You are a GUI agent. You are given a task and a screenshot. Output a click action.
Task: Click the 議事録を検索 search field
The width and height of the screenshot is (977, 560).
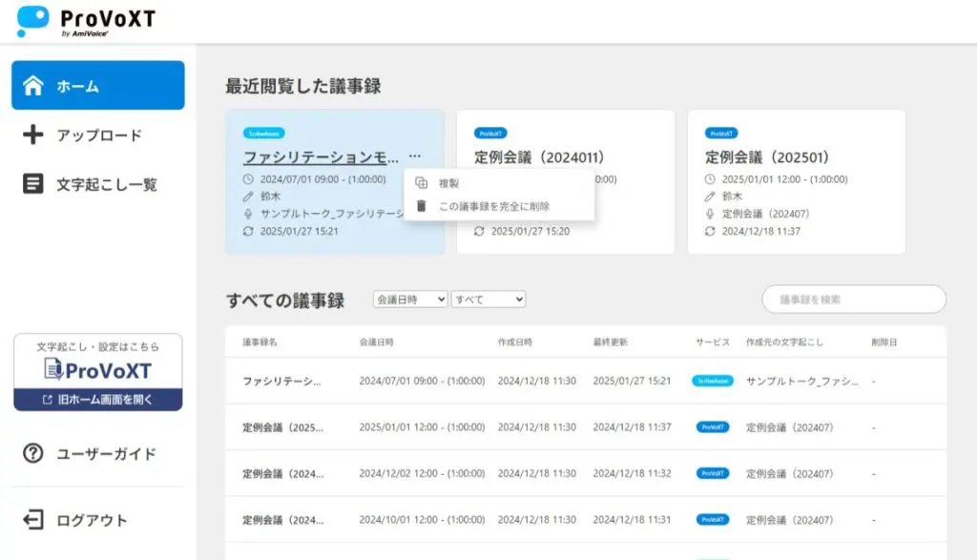[x=854, y=300]
